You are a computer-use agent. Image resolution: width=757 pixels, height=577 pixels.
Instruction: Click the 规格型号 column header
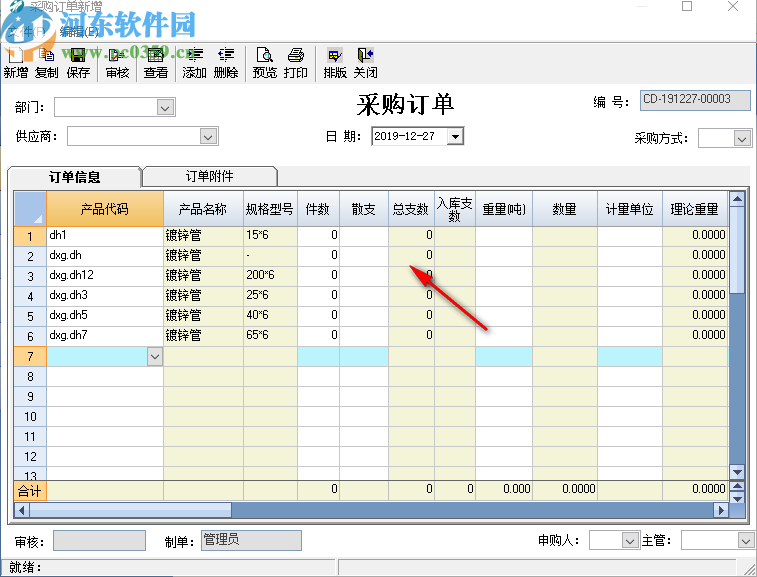(270, 209)
